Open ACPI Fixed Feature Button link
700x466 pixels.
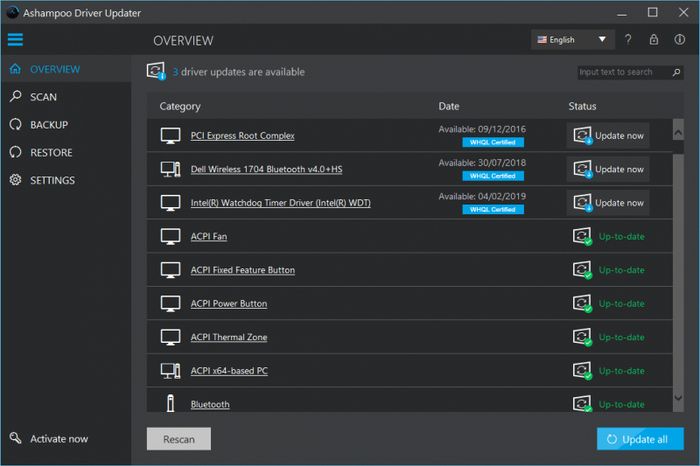(242, 270)
